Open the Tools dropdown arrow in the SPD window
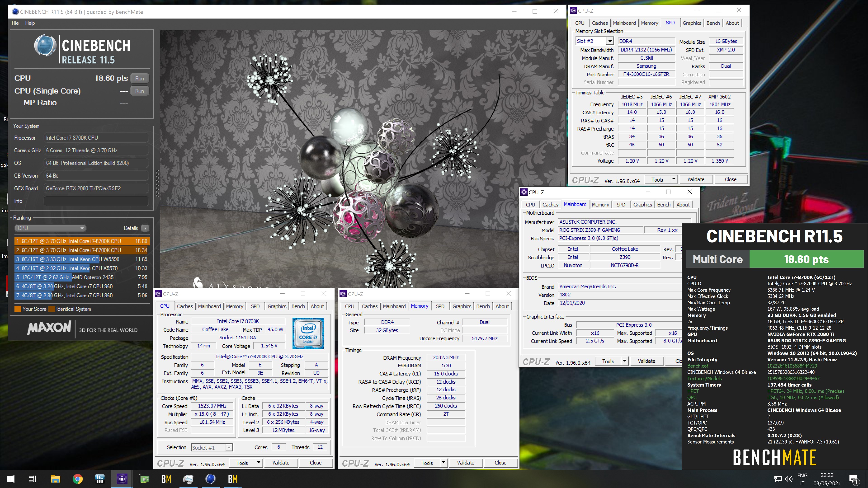This screenshot has width=868, height=488. click(x=674, y=179)
